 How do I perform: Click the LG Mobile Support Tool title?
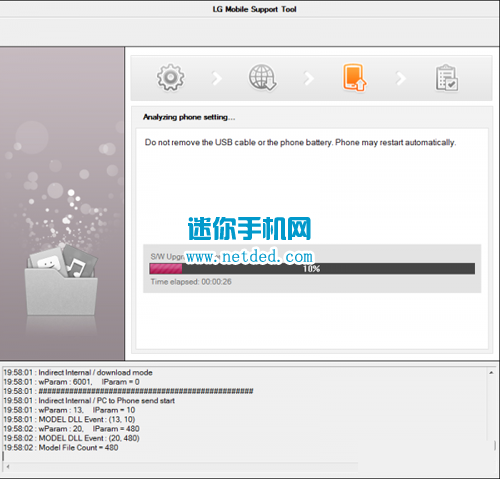tap(255, 9)
